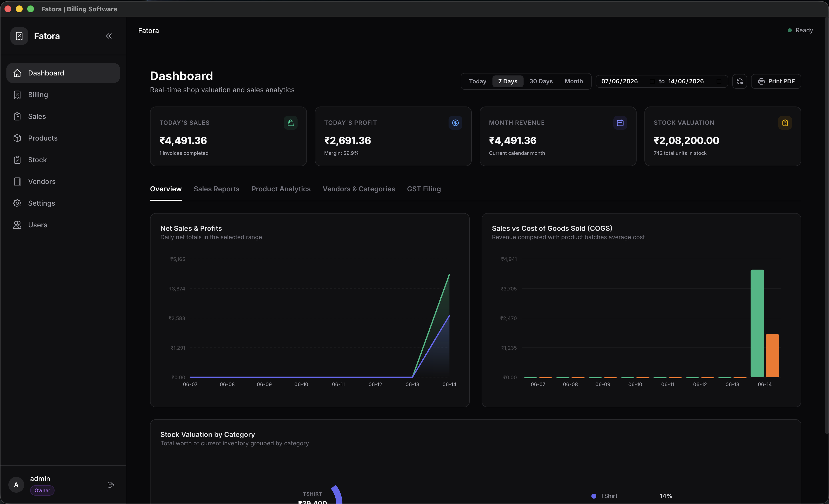
Task: Click the Stock clipboard-check icon
Action: 17,160
